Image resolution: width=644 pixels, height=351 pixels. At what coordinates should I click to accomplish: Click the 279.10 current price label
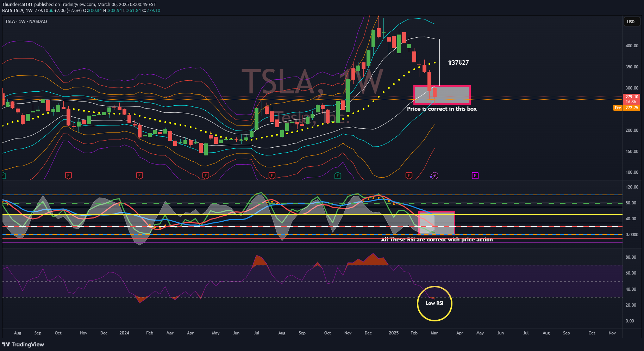pos(632,97)
